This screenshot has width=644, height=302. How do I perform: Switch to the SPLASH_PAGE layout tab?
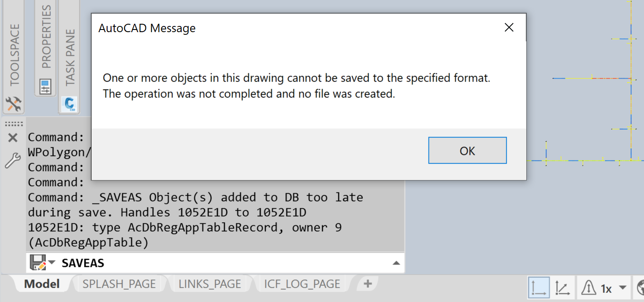point(119,284)
